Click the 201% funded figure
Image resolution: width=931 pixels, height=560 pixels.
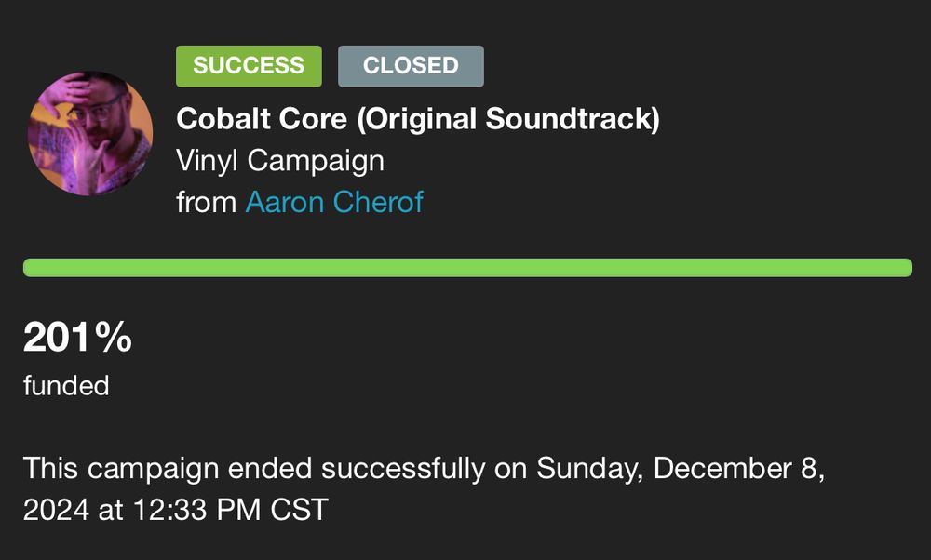point(77,337)
